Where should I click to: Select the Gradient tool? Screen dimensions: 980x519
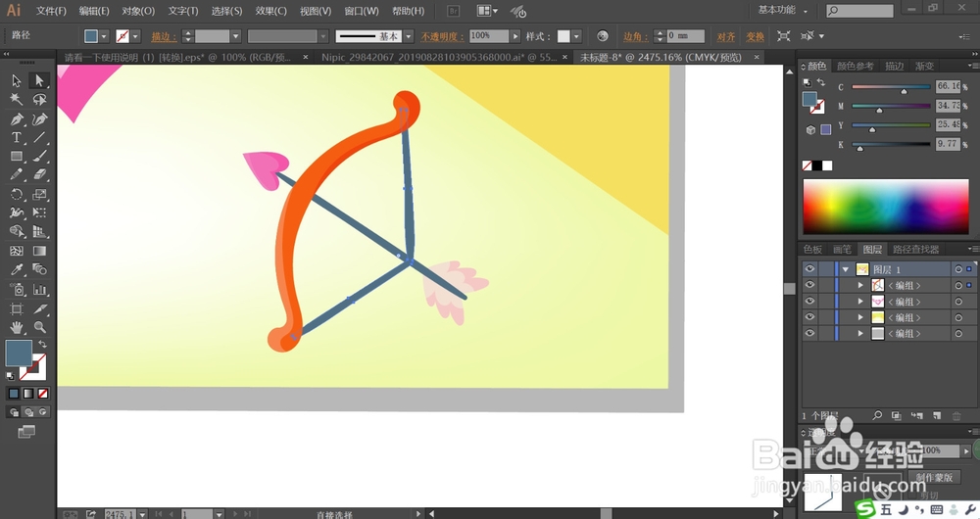39,251
